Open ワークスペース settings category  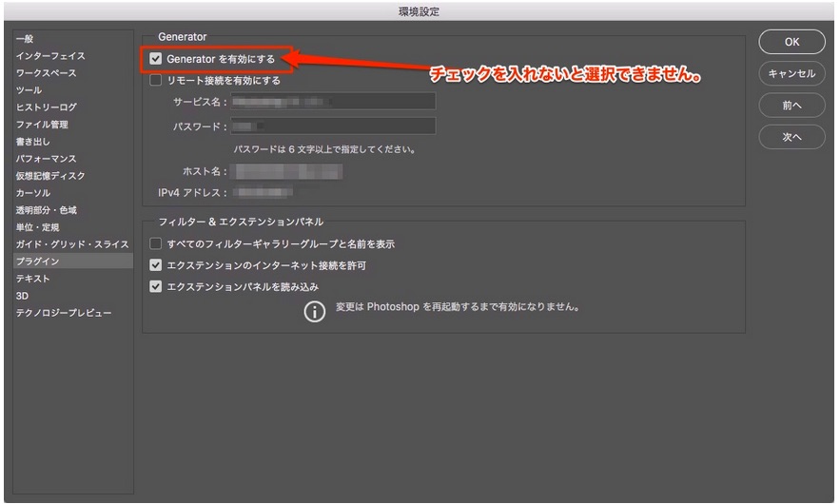(46, 73)
